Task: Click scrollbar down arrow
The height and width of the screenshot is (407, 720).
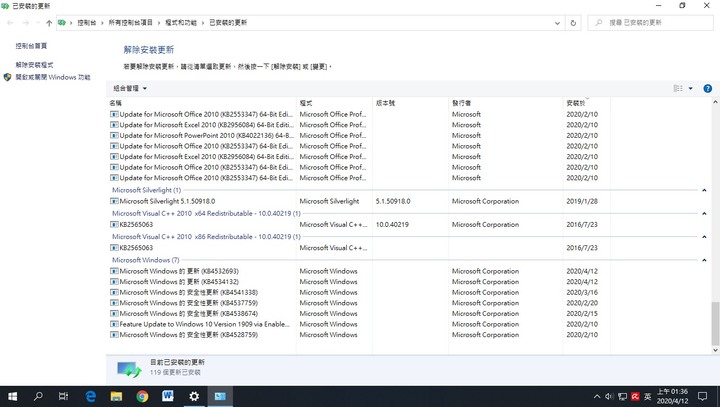Action: coord(715,350)
